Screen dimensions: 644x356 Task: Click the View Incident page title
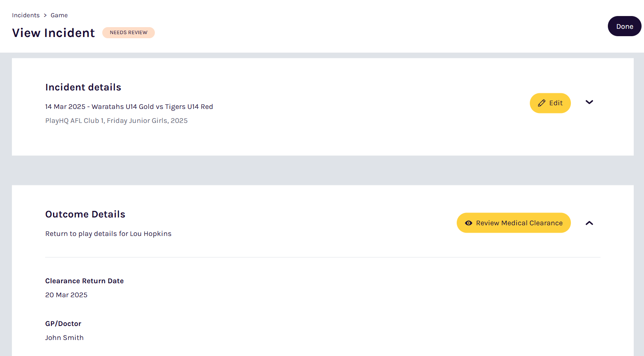click(53, 33)
